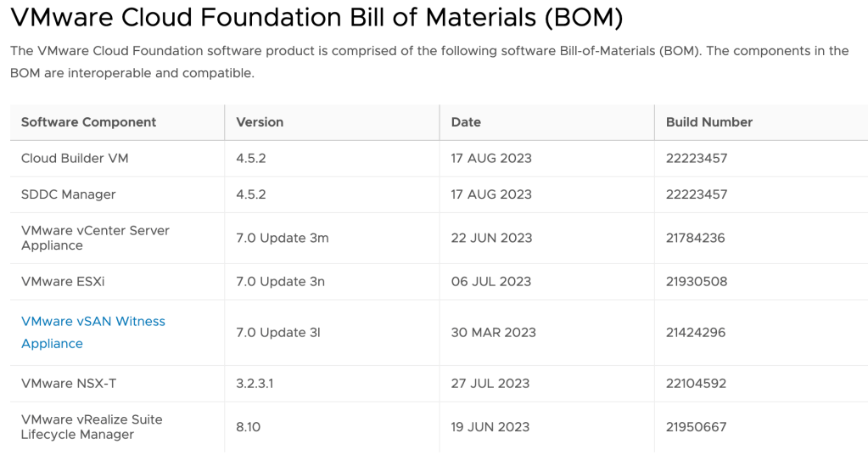Select build number 22104592
Screen dimensions: 868x467
pos(696,384)
